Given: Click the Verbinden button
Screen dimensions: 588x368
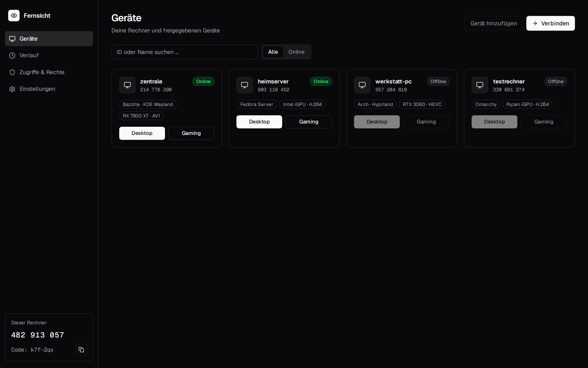Looking at the screenshot, I should pyautogui.click(x=550, y=23).
